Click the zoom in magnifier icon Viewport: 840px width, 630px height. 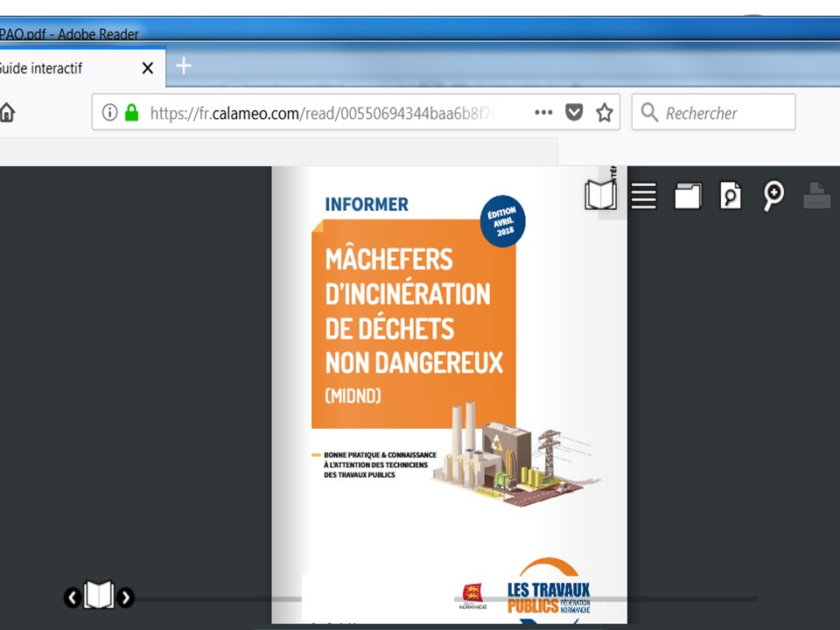click(x=773, y=195)
